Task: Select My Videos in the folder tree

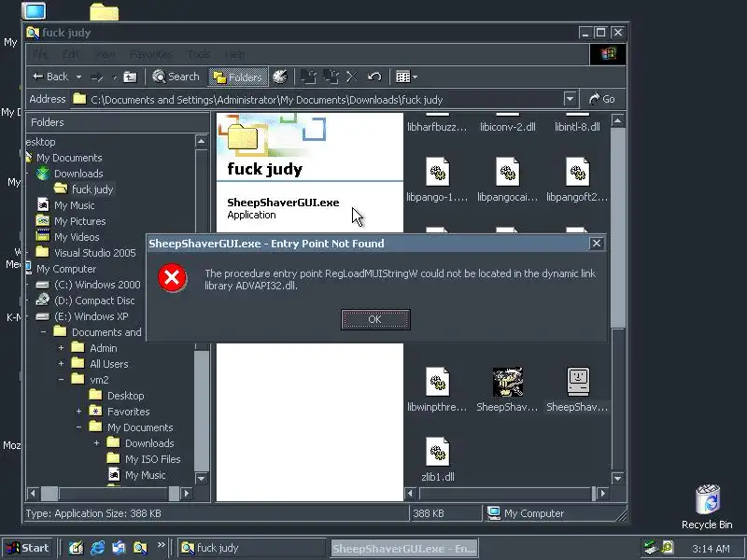Action: click(x=77, y=237)
